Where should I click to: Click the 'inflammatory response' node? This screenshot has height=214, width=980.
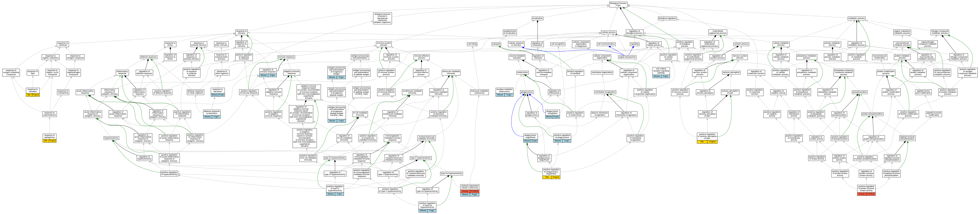pyautogui.click(x=122, y=73)
